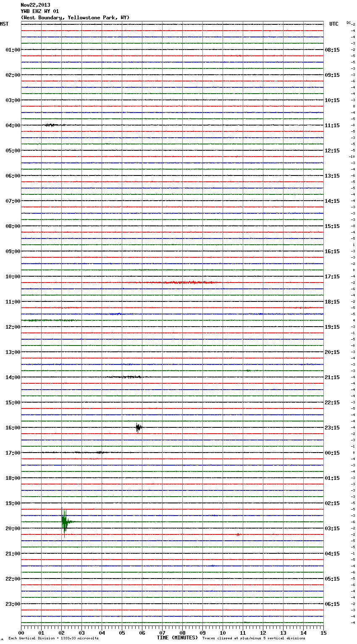The image size is (357, 644).
Task: Click the 19:15 UTC row label
Action: [x=332, y=327]
